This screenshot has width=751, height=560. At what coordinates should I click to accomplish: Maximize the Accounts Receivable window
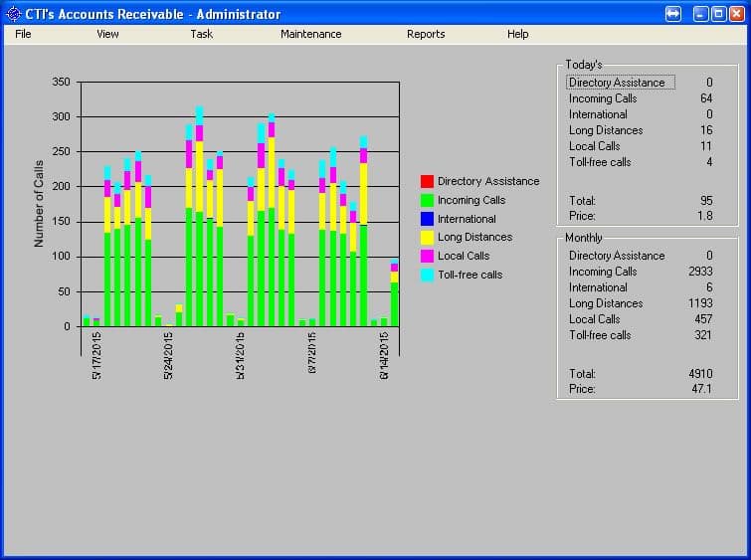click(x=720, y=14)
